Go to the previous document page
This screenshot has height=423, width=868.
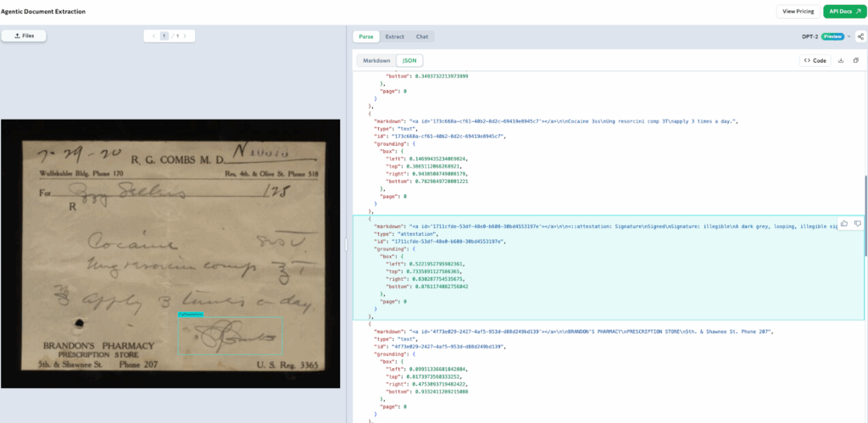click(x=153, y=36)
